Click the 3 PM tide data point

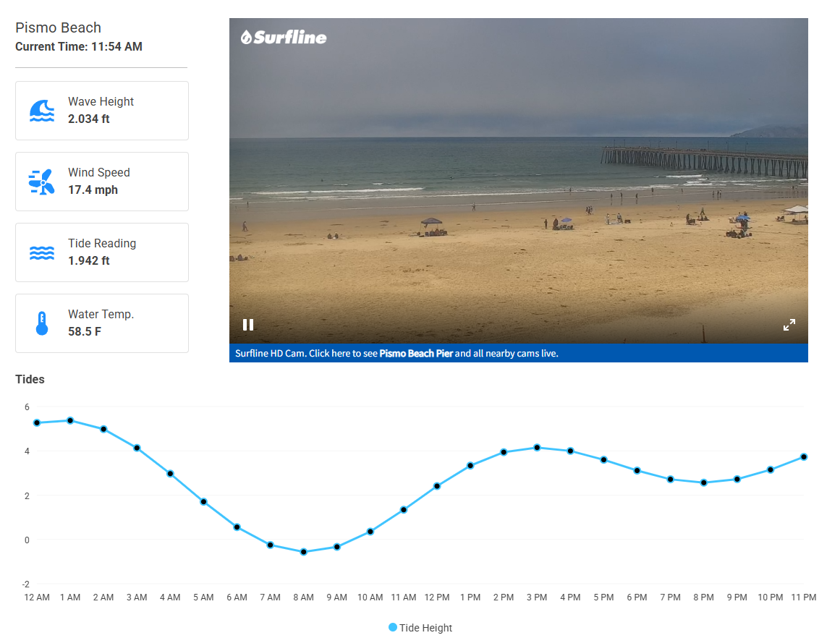[537, 448]
